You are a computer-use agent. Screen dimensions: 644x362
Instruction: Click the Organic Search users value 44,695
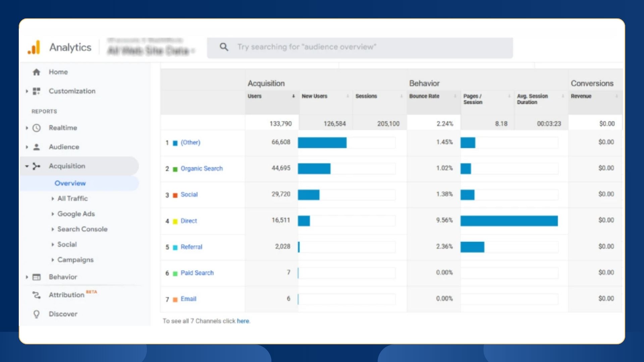point(281,168)
